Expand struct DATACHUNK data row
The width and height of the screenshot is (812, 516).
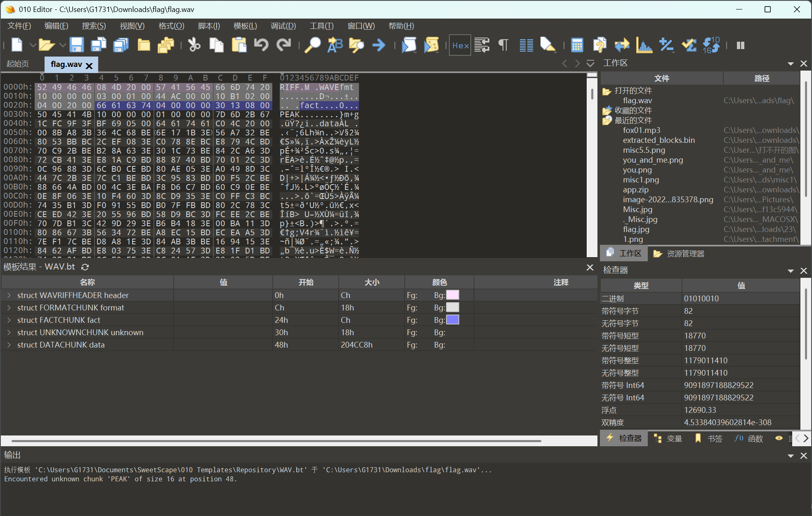(x=9, y=345)
